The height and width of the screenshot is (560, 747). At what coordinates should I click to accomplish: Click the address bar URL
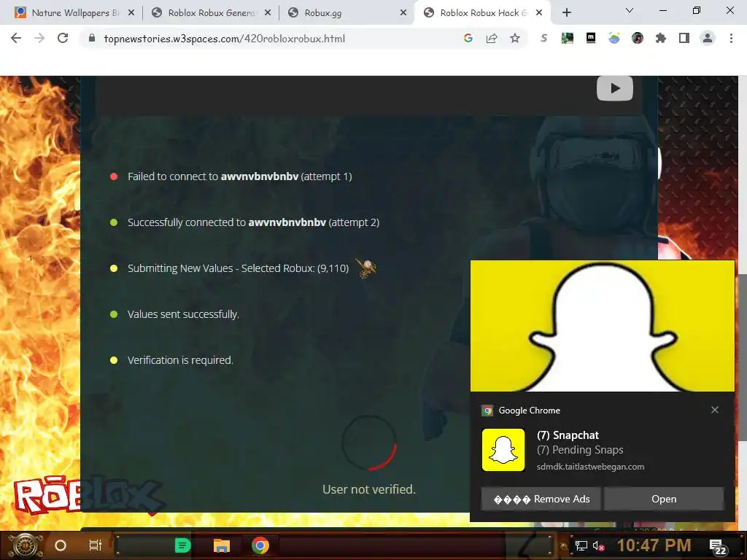click(x=225, y=39)
